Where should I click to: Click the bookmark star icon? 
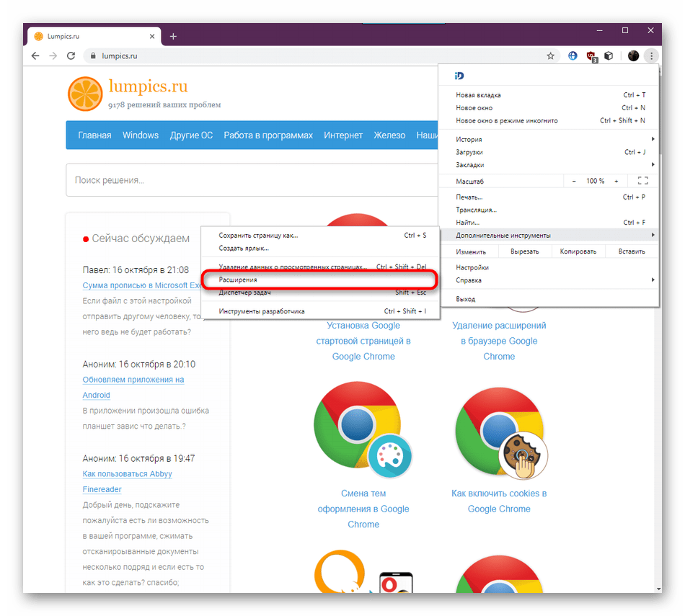pyautogui.click(x=551, y=55)
